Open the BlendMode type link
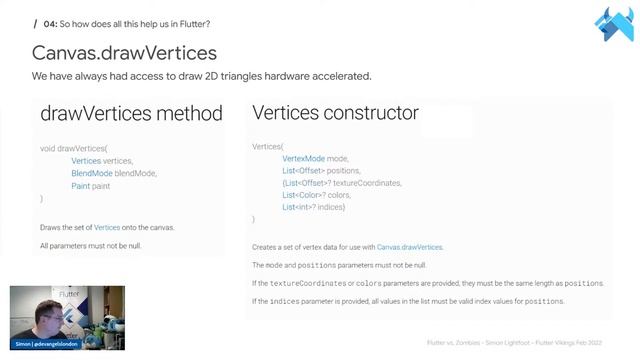This screenshot has height=360, width=640. pyautogui.click(x=92, y=173)
